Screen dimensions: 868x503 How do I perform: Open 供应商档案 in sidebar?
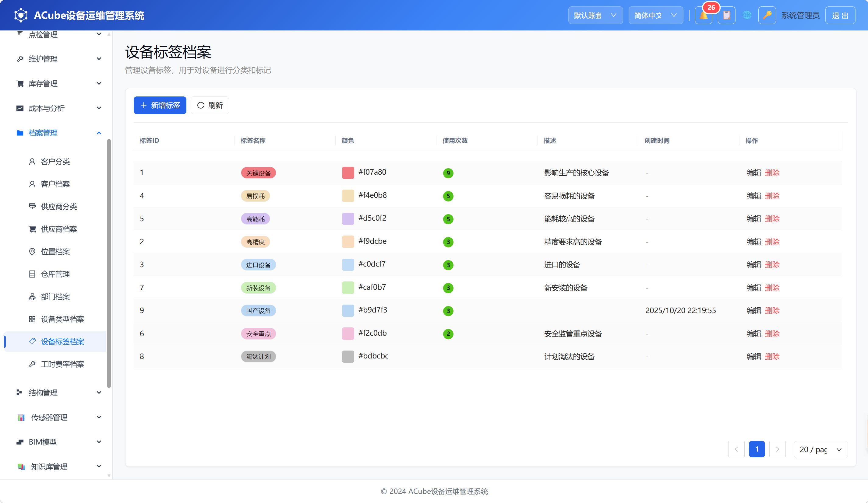pyautogui.click(x=55, y=229)
